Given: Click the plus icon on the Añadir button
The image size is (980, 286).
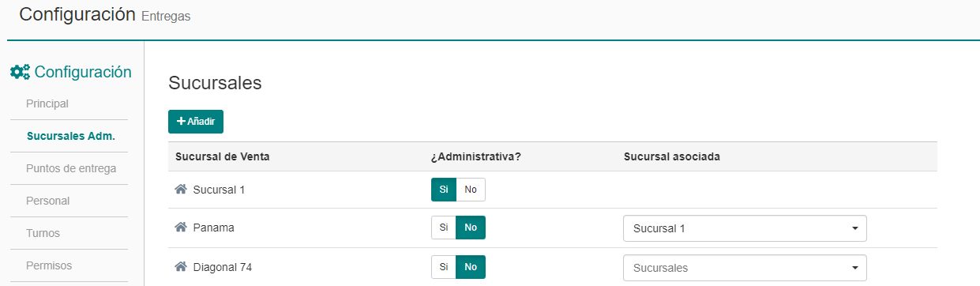Looking at the screenshot, I should point(181,122).
